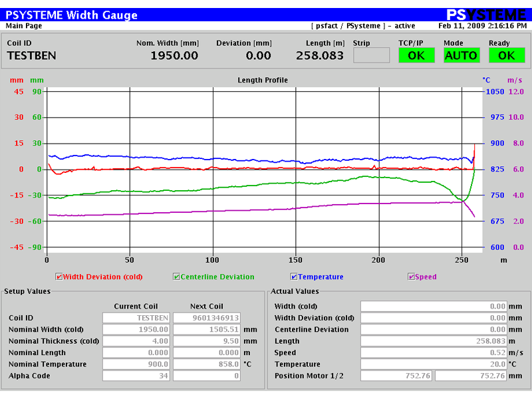
Task: Select the Next Coil ID field 9601346913
Action: point(207,318)
